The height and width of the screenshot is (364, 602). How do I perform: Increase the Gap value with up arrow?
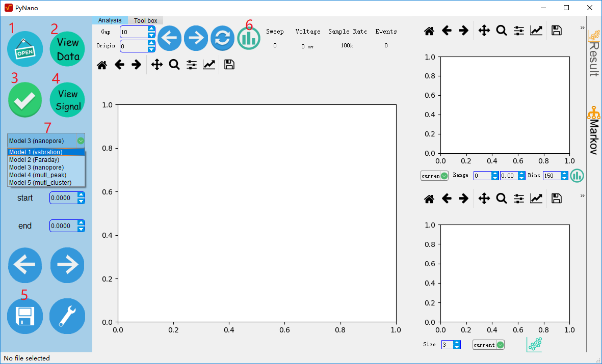coord(151,29)
